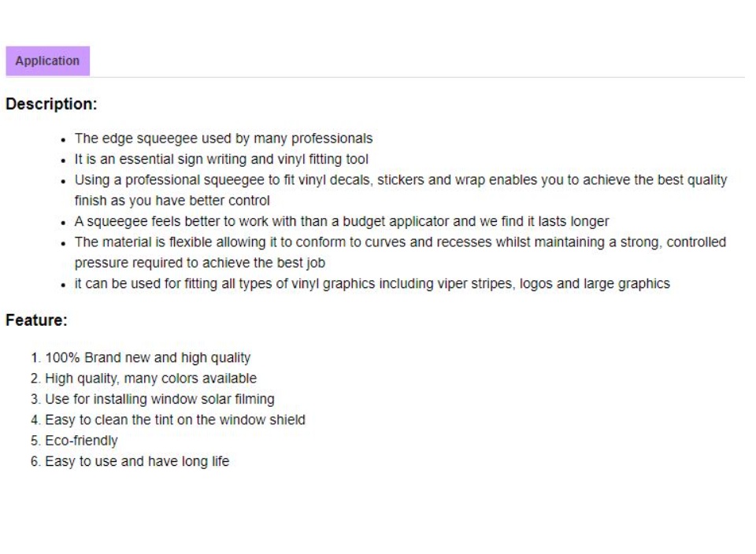Screen dimensions: 756x554
Task: Click the word 'professional' in third bullet
Action: click(x=162, y=180)
